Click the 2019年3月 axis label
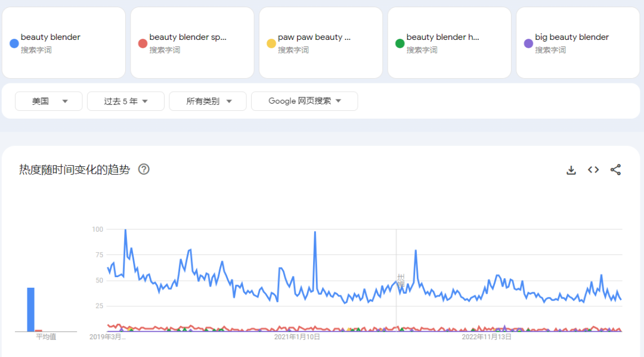This screenshot has height=357, width=644. [x=107, y=337]
